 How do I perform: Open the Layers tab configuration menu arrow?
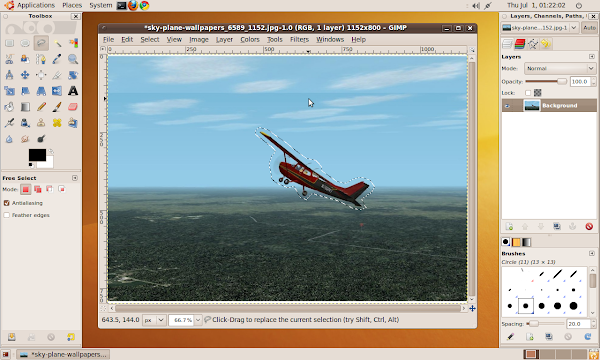pos(592,57)
